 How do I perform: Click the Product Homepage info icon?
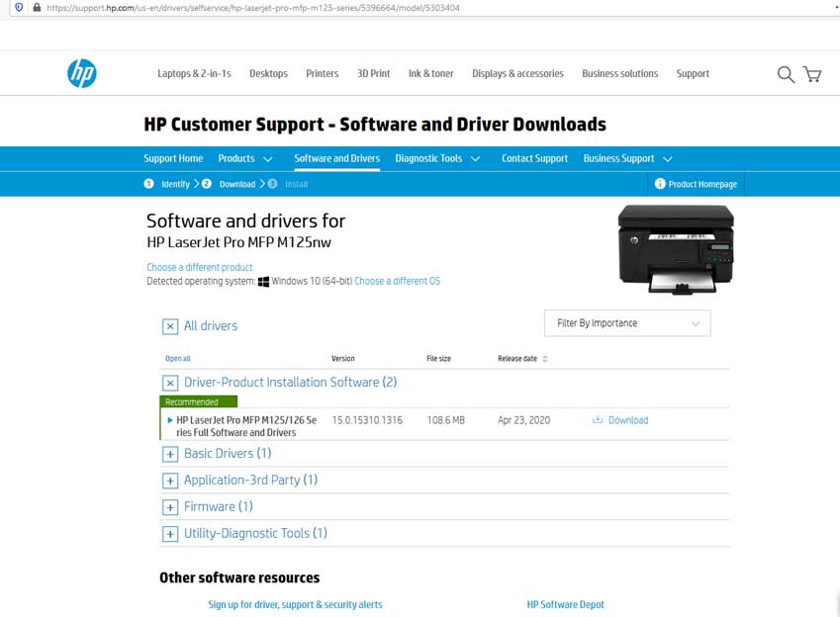[660, 184]
